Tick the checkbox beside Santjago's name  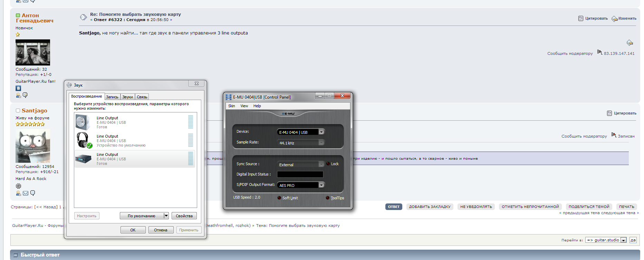(x=18, y=111)
